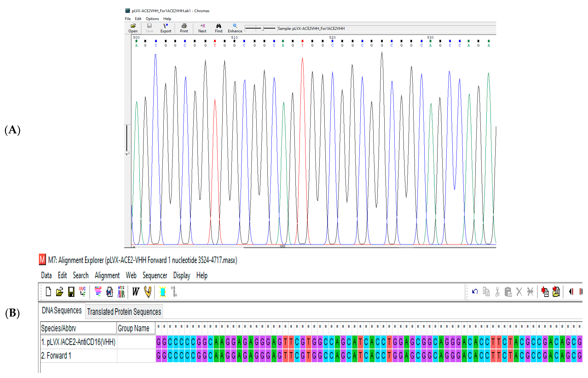Image resolution: width=588 pixels, height=378 pixels.
Task: Click the Undo arrow in MEGA toolbar
Action: [x=475, y=292]
